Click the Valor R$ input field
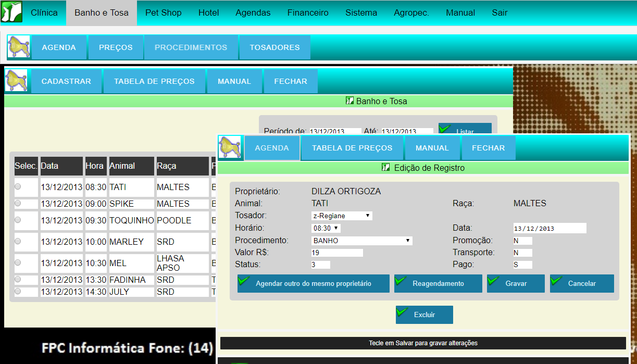The image size is (637, 364). (337, 253)
